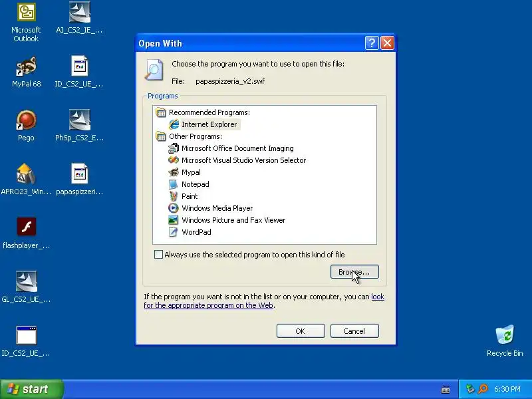The image size is (532, 399).
Task: Click the safely remove hardware tray icon
Action: 470,389
